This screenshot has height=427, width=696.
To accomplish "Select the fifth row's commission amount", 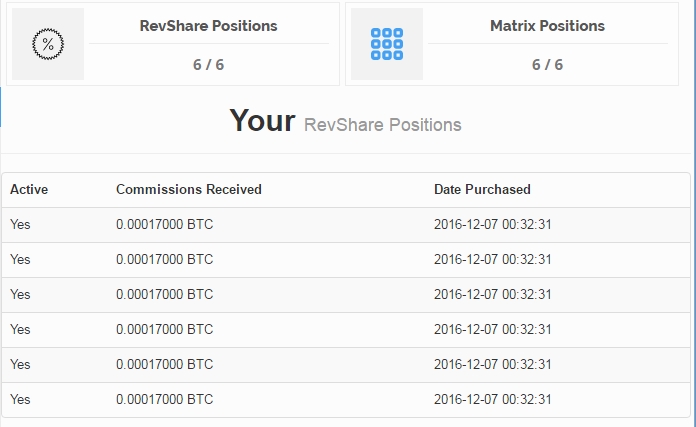I will click(164, 364).
